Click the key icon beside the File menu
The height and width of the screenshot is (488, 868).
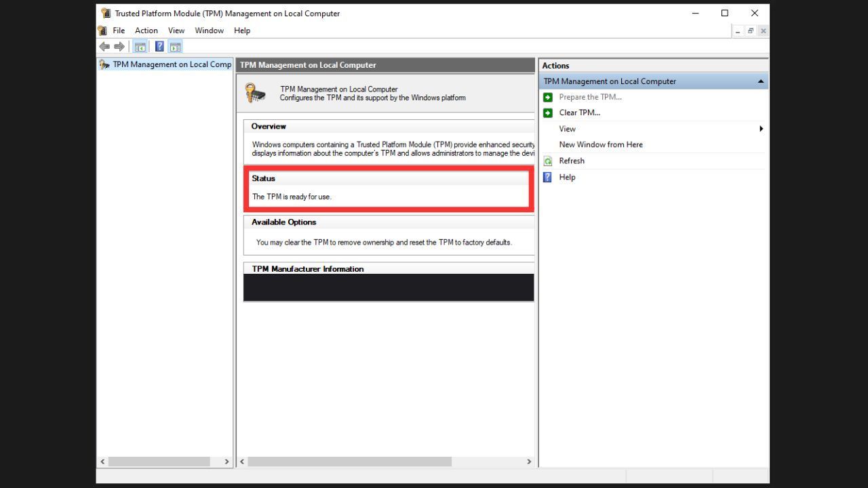coord(102,30)
